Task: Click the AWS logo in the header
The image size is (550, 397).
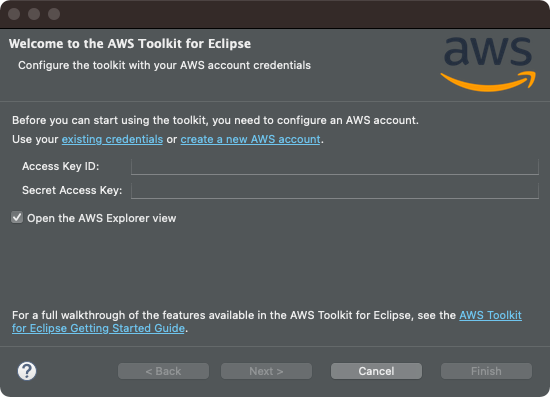Action: point(488,64)
